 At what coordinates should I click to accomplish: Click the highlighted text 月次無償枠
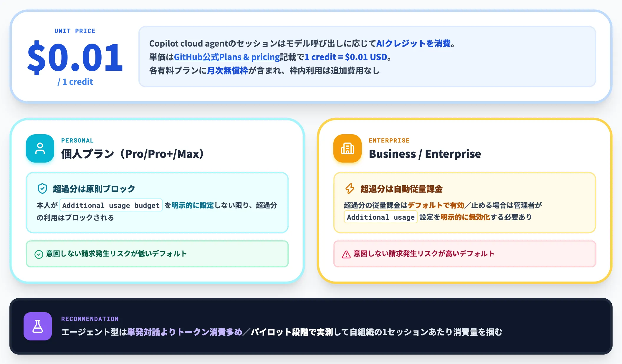coord(228,71)
